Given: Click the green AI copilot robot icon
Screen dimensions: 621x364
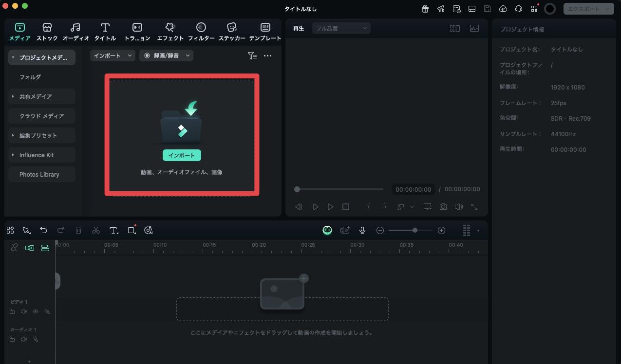Looking at the screenshot, I should click(x=327, y=230).
